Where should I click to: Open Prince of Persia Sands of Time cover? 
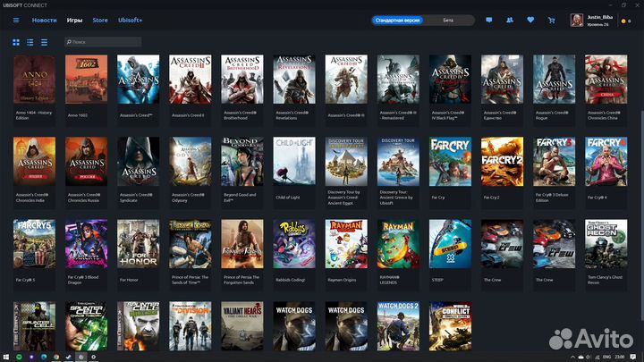[191, 244]
